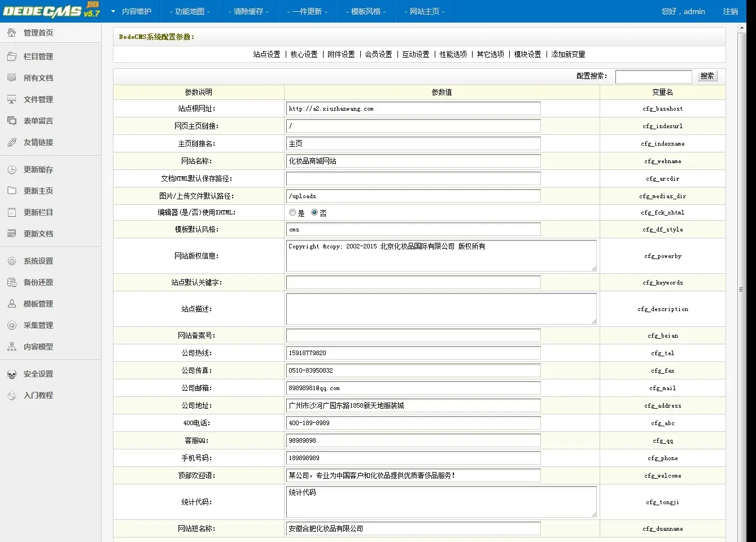
Task: Click the 配置搜索 input field
Action: click(653, 76)
